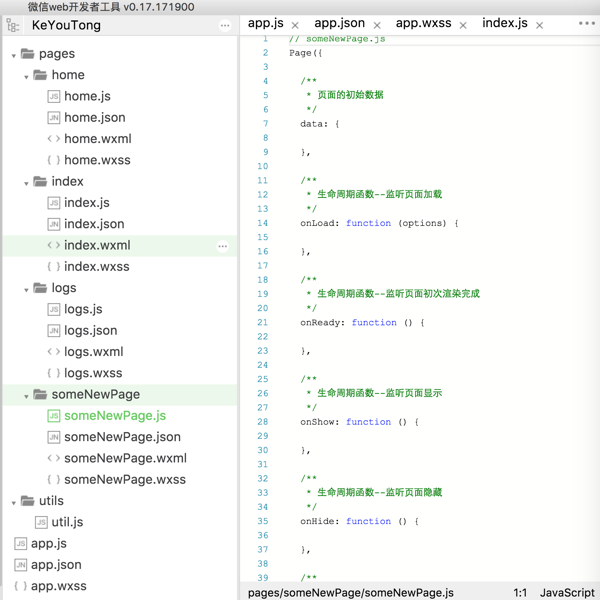Close the app.json tab
Image resolution: width=600 pixels, height=600 pixels.
pyautogui.click(x=377, y=25)
